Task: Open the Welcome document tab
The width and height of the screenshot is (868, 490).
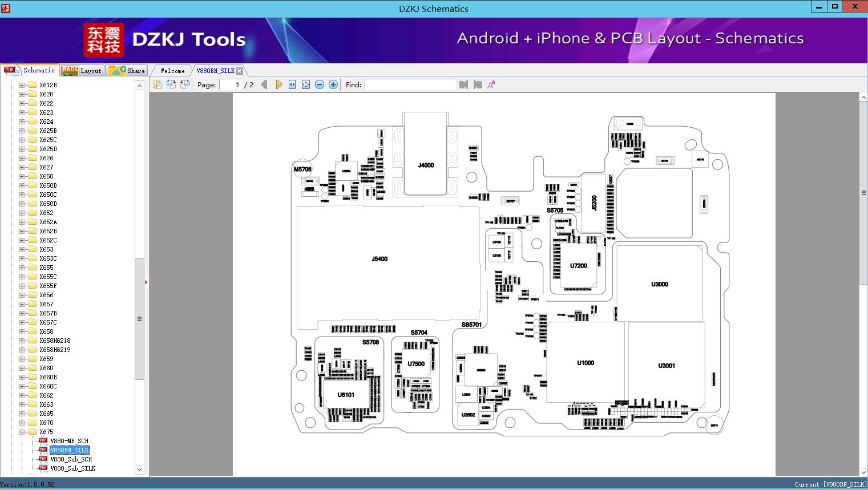Action: pos(172,71)
